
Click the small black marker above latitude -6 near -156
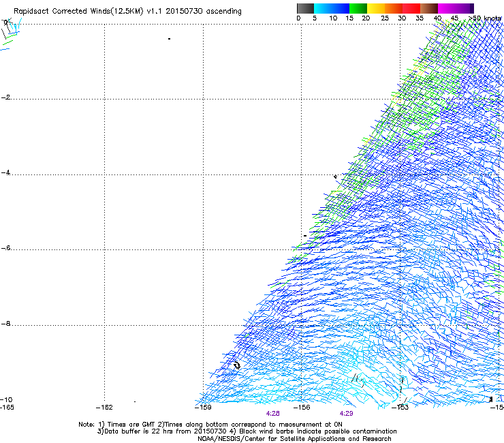[x=305, y=236]
